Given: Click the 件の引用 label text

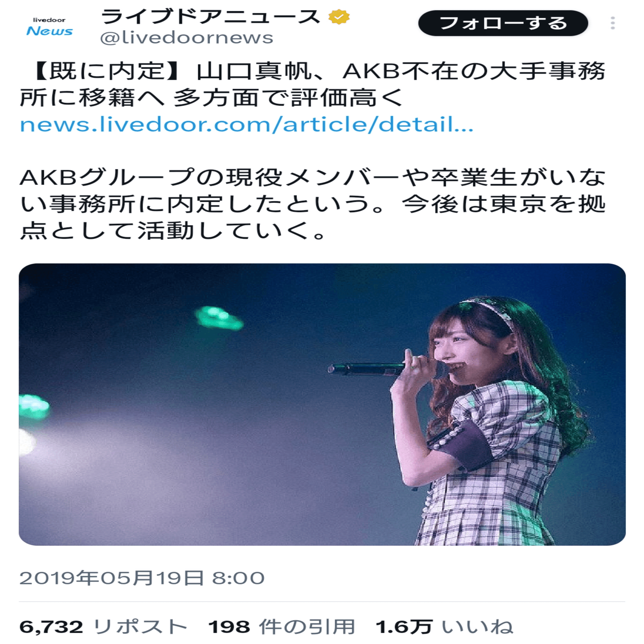Looking at the screenshot, I should (x=308, y=627).
